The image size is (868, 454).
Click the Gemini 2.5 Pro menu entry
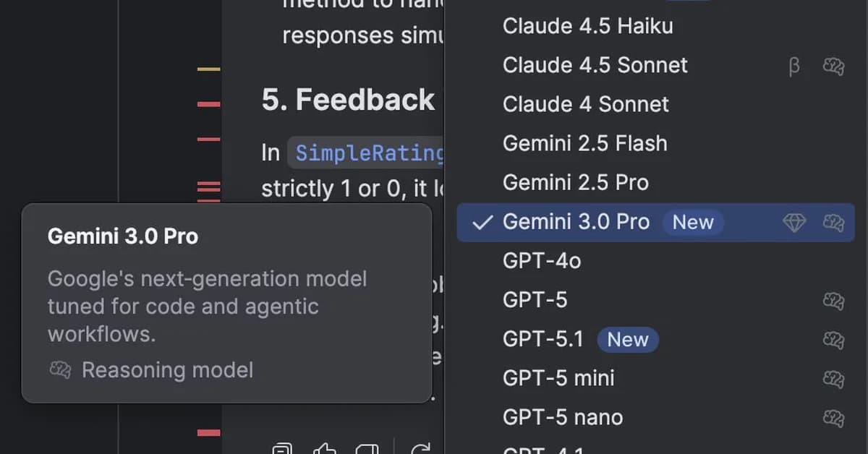coord(576,182)
